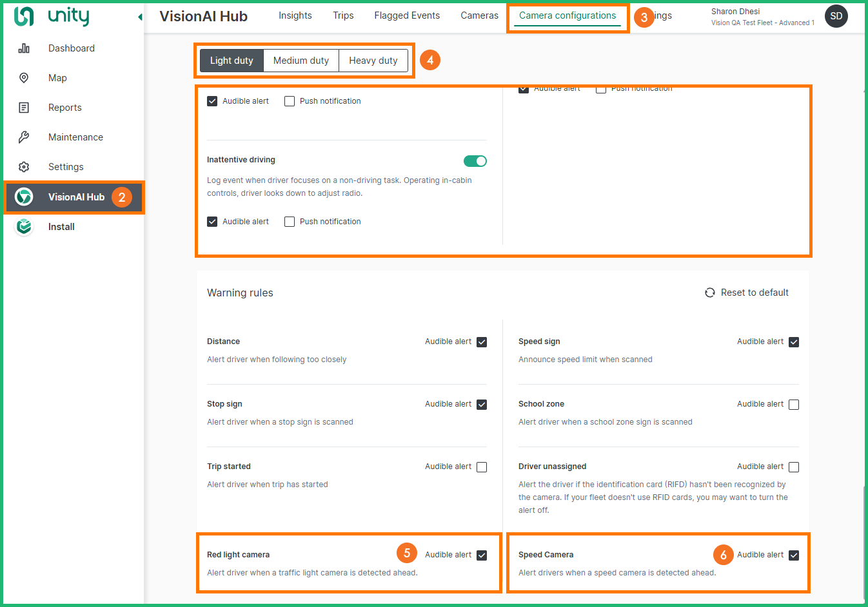The height and width of the screenshot is (607, 868).
Task: Turn off Inattentive driving toggle
Action: tap(475, 161)
